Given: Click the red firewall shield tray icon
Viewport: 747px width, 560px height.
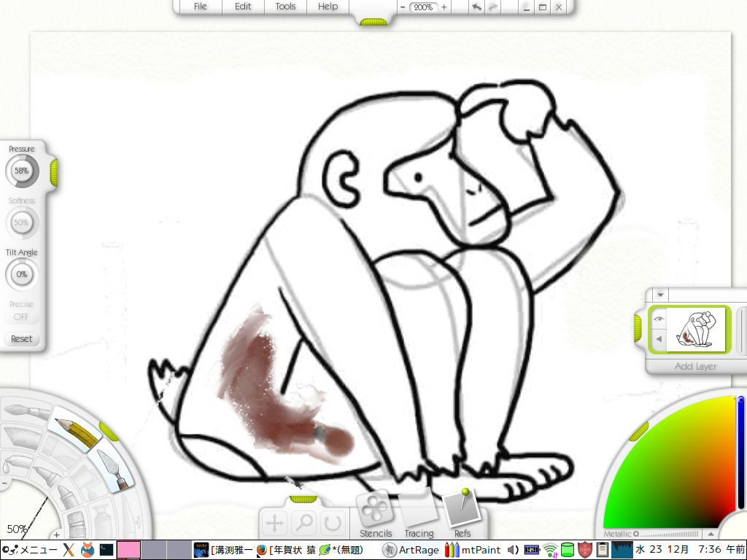Looking at the screenshot, I should tap(585, 550).
